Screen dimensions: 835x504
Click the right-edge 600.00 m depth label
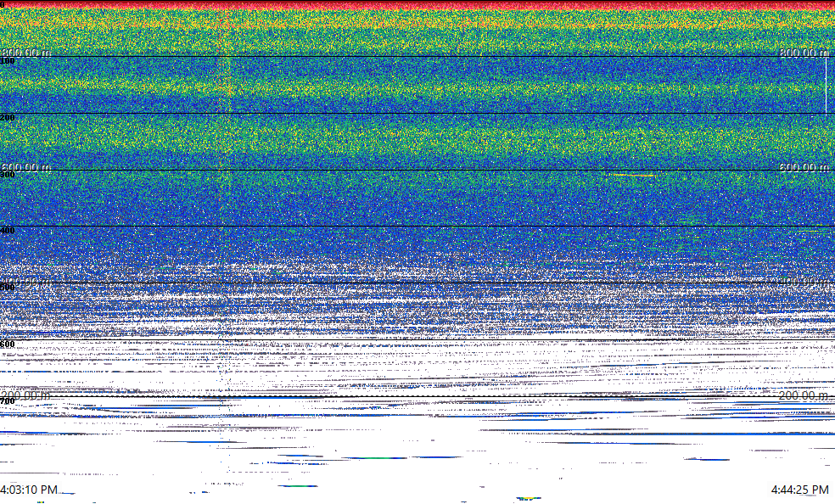(804, 167)
